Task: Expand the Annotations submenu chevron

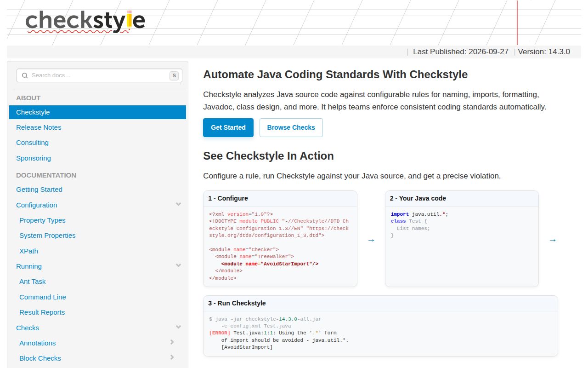Action: click(172, 342)
